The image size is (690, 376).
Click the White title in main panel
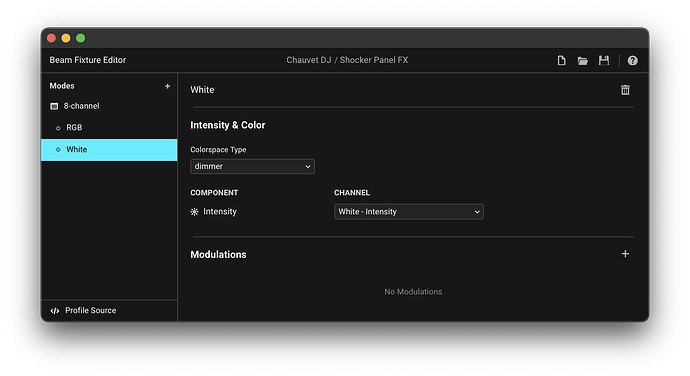[x=202, y=90]
